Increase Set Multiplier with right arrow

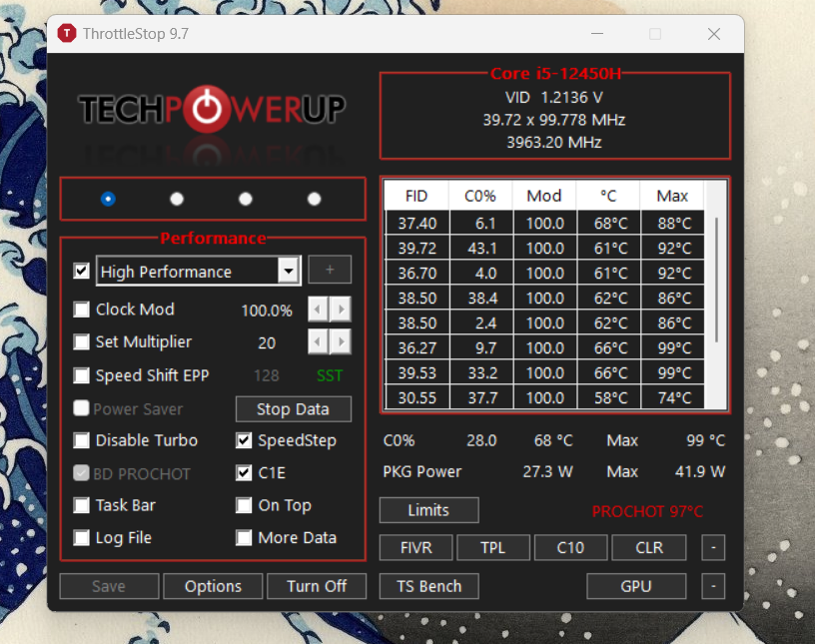point(341,342)
